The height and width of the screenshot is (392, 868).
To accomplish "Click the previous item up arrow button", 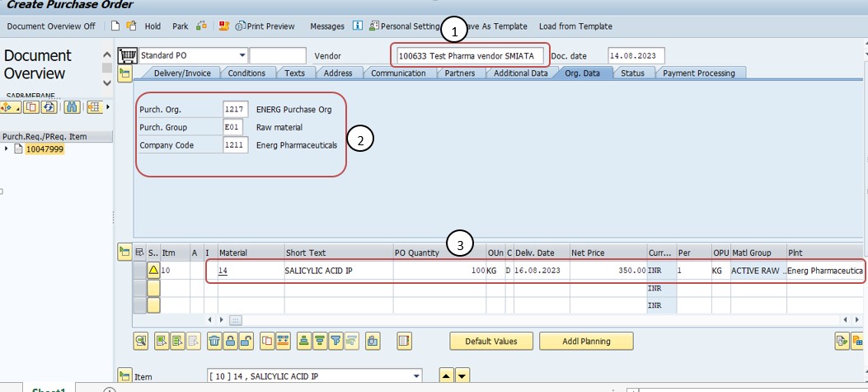I will pyautogui.click(x=446, y=376).
